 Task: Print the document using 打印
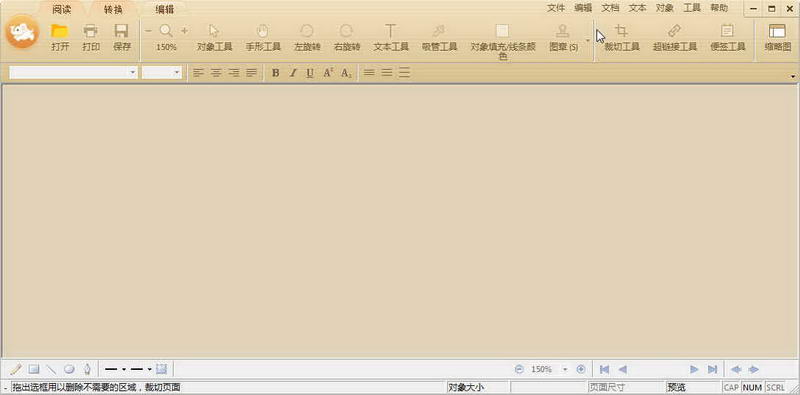click(x=91, y=38)
